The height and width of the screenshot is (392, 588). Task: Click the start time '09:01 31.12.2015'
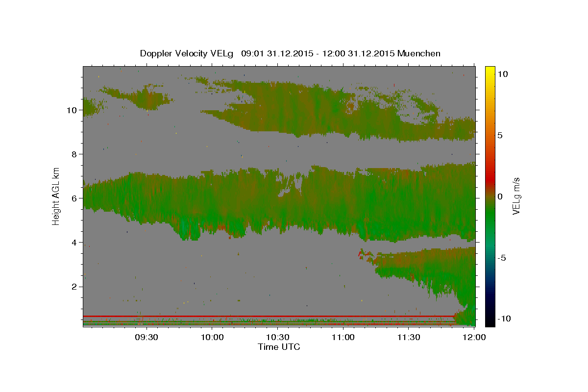(x=276, y=53)
